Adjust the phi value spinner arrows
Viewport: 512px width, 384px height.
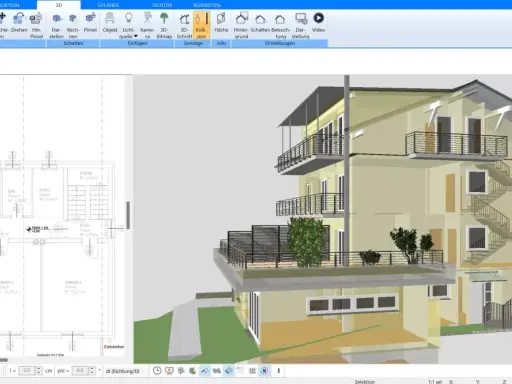tap(92, 371)
